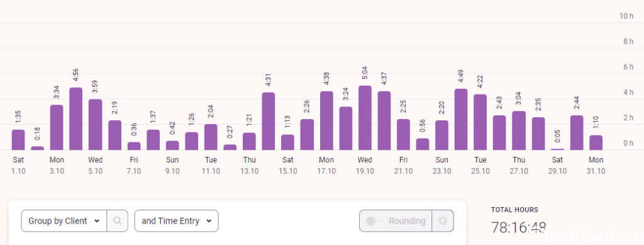
Task: Expand the and Time Entry dropdown
Action: (176, 220)
